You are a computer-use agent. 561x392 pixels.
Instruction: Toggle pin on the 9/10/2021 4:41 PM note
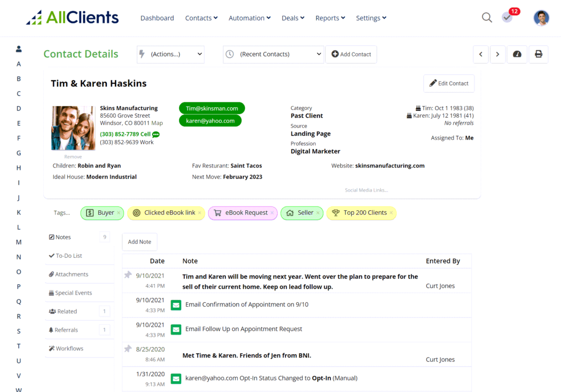coord(128,275)
